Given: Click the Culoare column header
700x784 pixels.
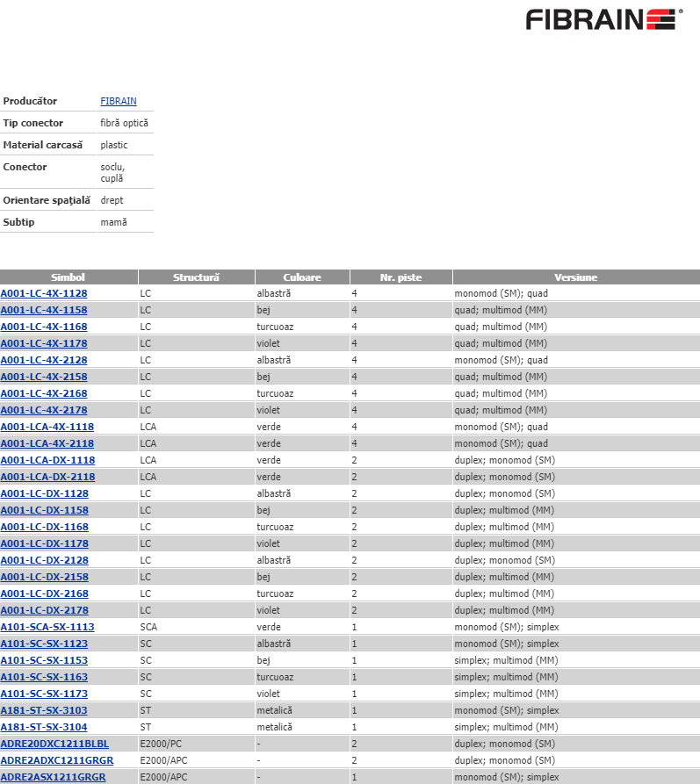Looking at the screenshot, I should 302,277.
